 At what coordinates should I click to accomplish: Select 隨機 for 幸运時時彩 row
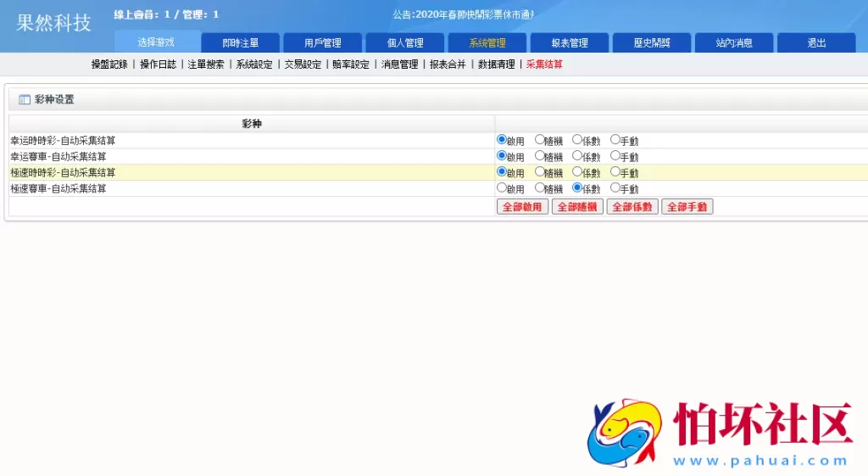click(540, 140)
